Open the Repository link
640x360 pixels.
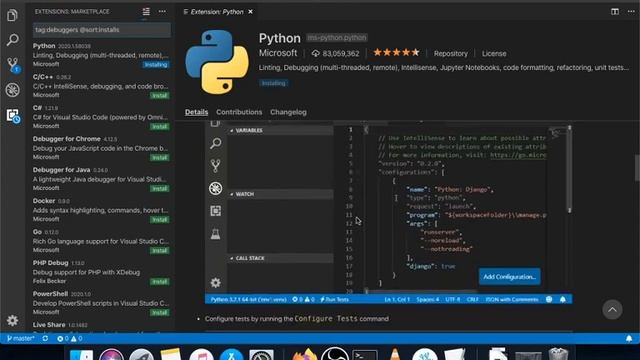click(451, 53)
